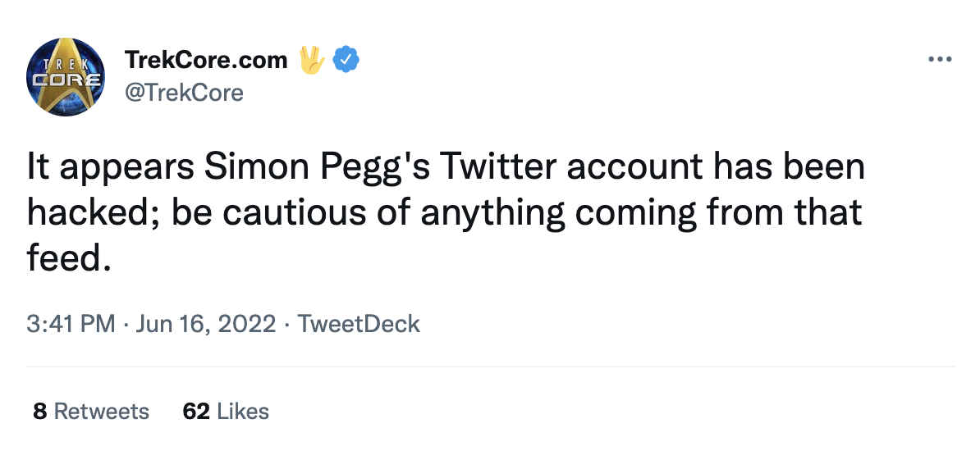Open the three-dot More options menu
This screenshot has width=980, height=451.
[939, 60]
